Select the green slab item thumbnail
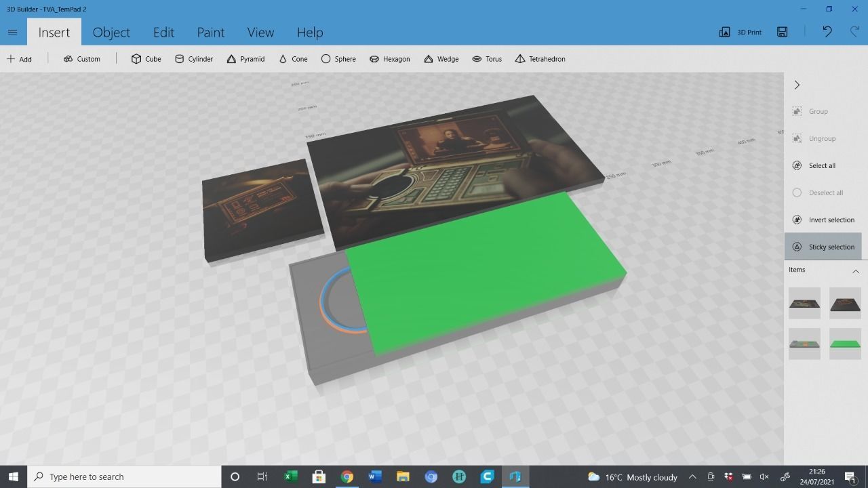868x488 pixels. [845, 344]
